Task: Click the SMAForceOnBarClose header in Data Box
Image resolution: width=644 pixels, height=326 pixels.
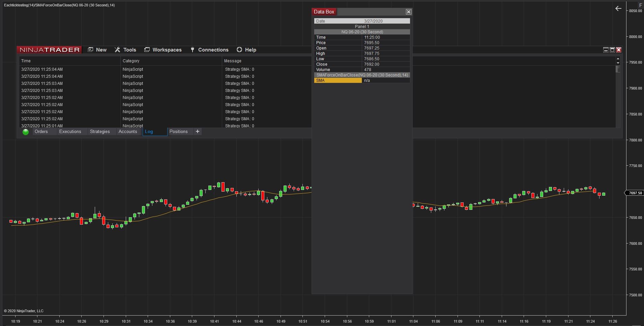Action: [x=362, y=75]
